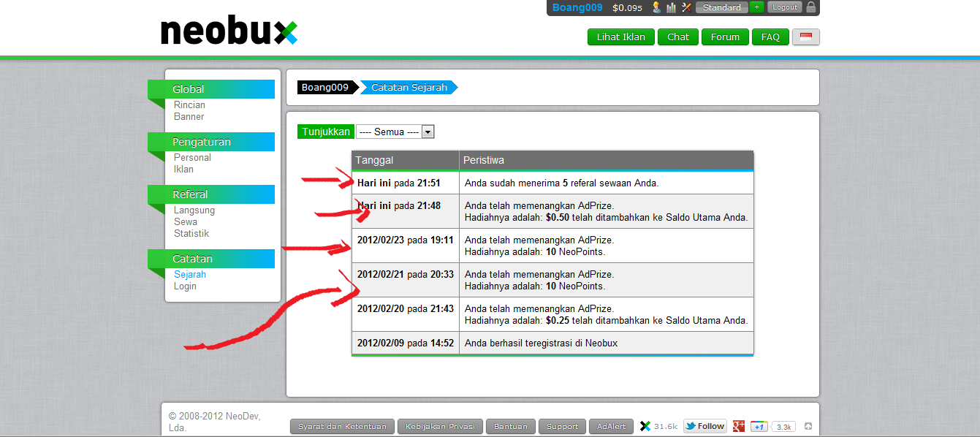
Task: Click the '2012/02/09 pada 14:52' cell
Action: 406,343
